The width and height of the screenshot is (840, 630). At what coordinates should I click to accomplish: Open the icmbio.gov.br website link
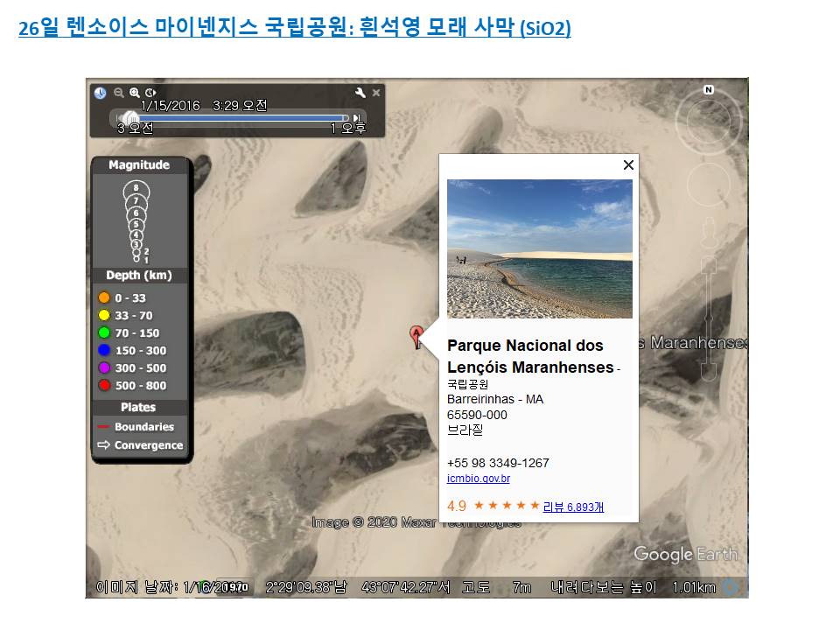[479, 479]
